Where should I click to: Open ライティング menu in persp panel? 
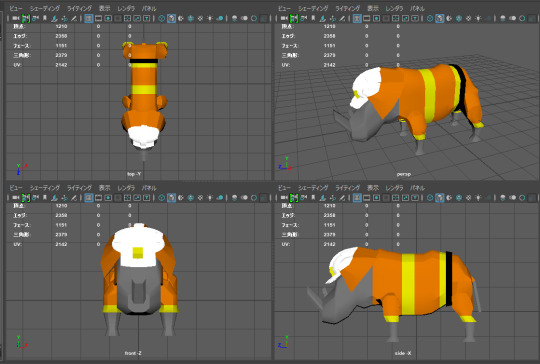pos(347,8)
